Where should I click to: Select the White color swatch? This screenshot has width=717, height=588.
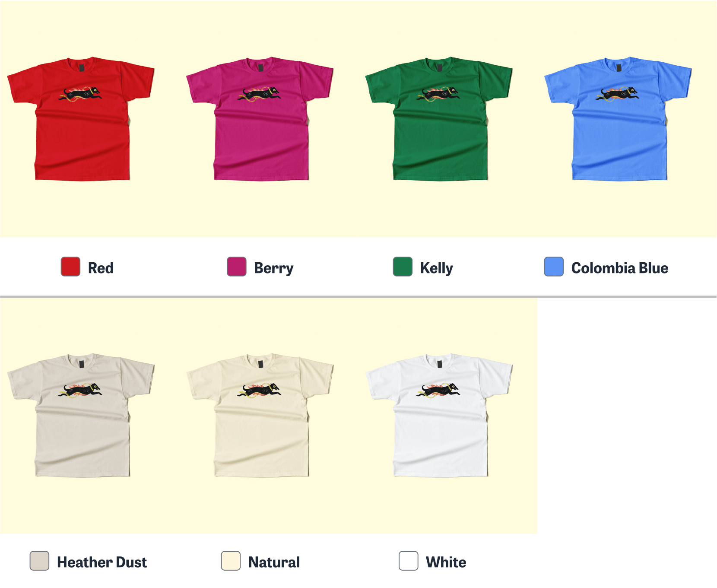pos(409,561)
